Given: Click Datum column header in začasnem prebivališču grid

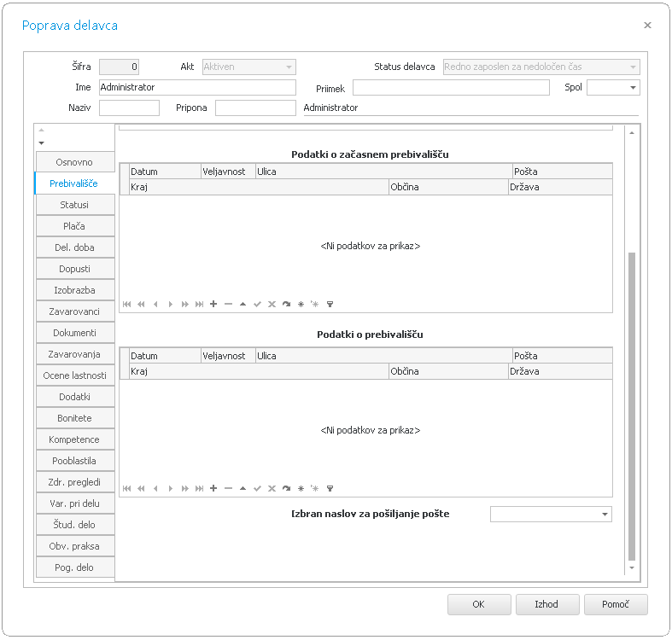Looking at the screenshot, I should click(165, 172).
